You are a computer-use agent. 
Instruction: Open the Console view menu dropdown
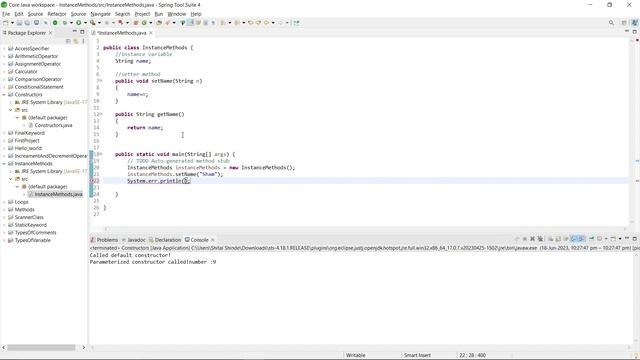tap(620, 239)
